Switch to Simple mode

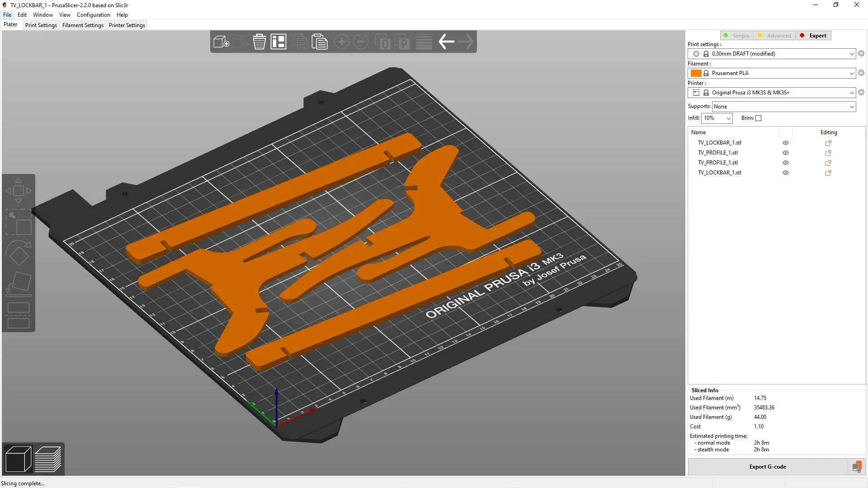736,35
